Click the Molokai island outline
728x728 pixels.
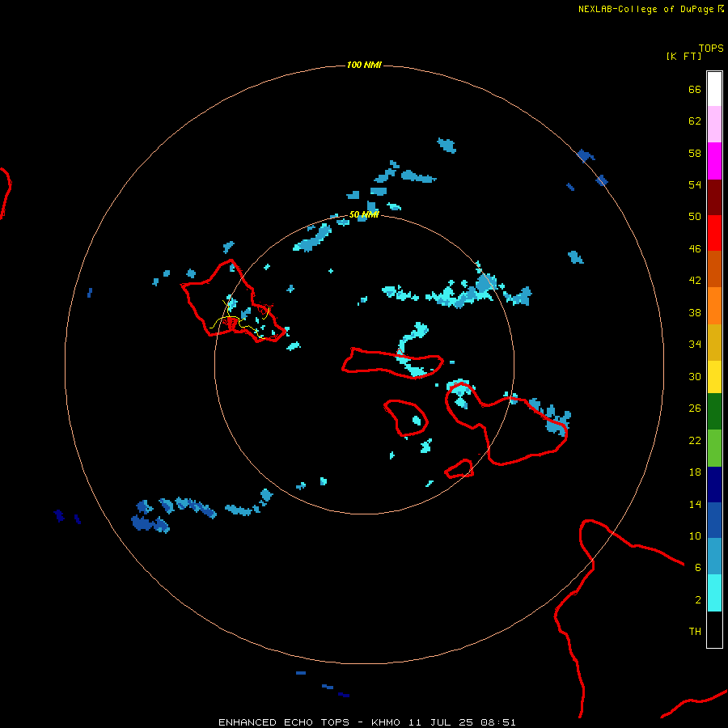393,363
